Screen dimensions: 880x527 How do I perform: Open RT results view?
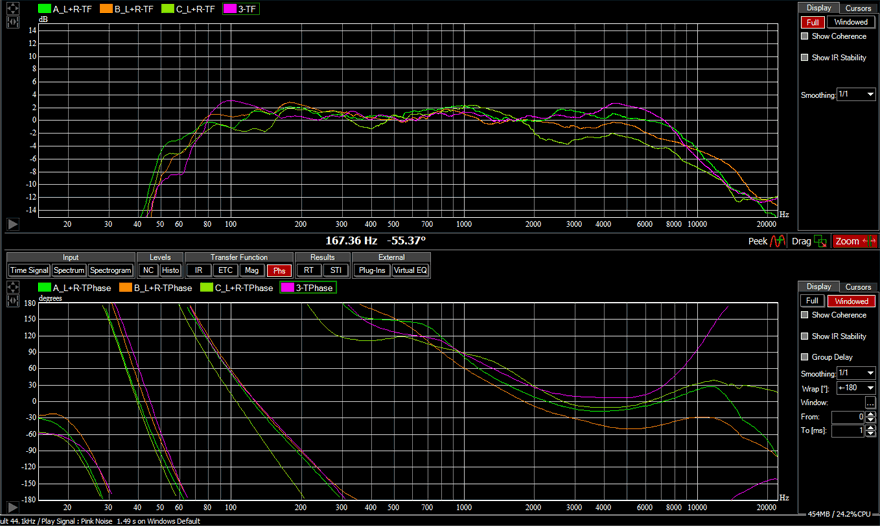point(309,271)
